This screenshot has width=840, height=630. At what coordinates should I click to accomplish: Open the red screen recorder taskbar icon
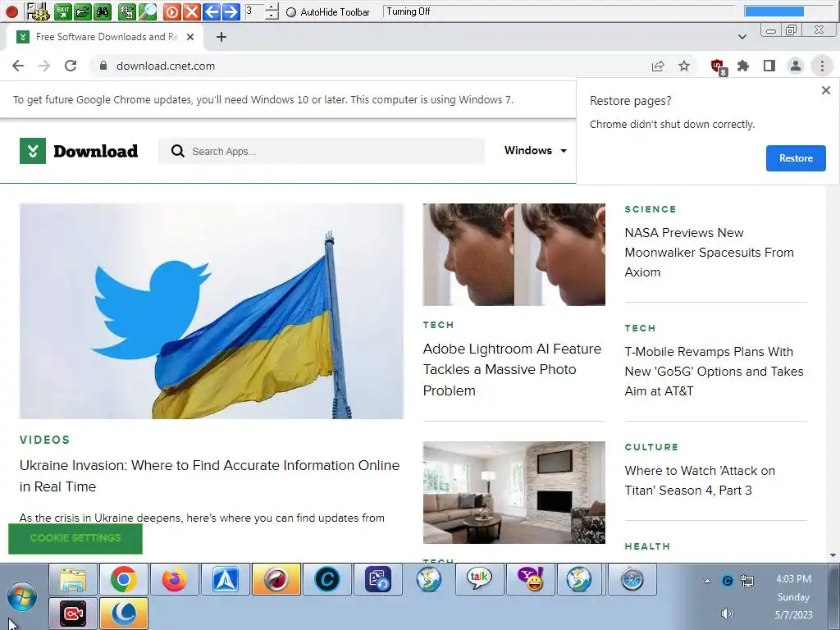click(73, 614)
